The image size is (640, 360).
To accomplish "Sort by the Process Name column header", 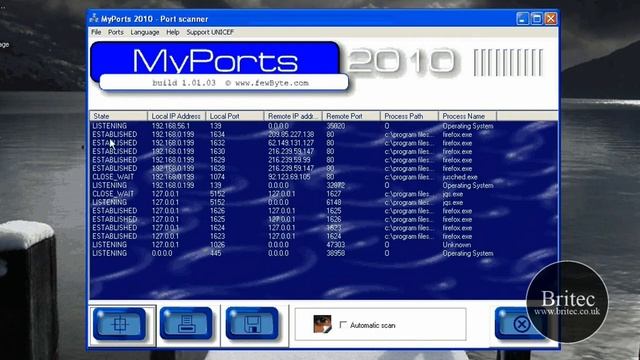I will pos(468,116).
